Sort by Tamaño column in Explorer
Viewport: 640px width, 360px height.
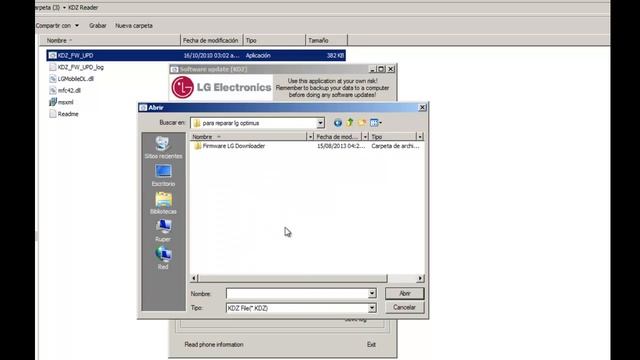pyautogui.click(x=327, y=40)
